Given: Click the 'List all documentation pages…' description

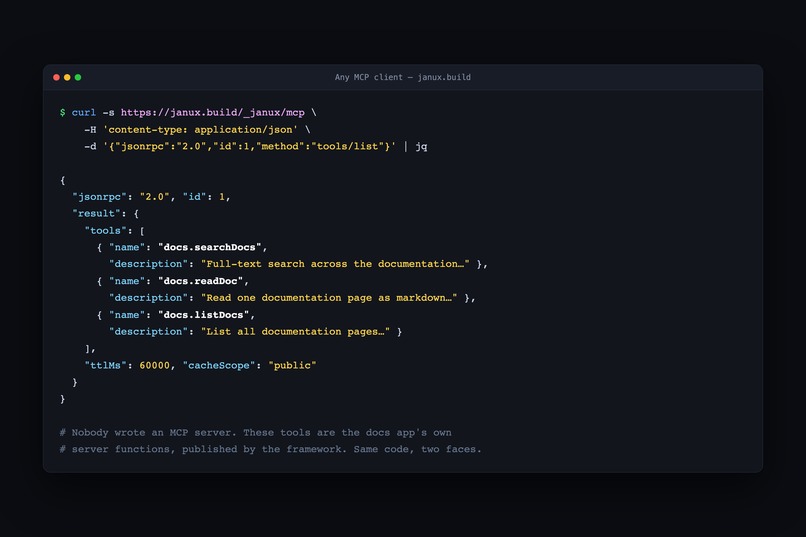Looking at the screenshot, I should pos(295,332).
